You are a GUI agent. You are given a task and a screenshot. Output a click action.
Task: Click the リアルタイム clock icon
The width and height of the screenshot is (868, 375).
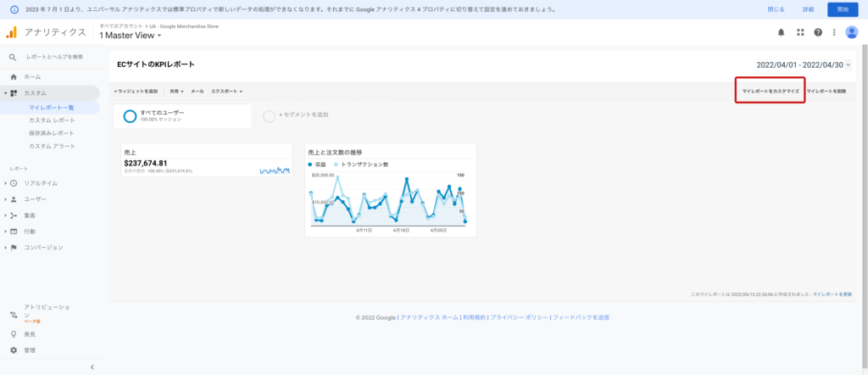coord(14,183)
